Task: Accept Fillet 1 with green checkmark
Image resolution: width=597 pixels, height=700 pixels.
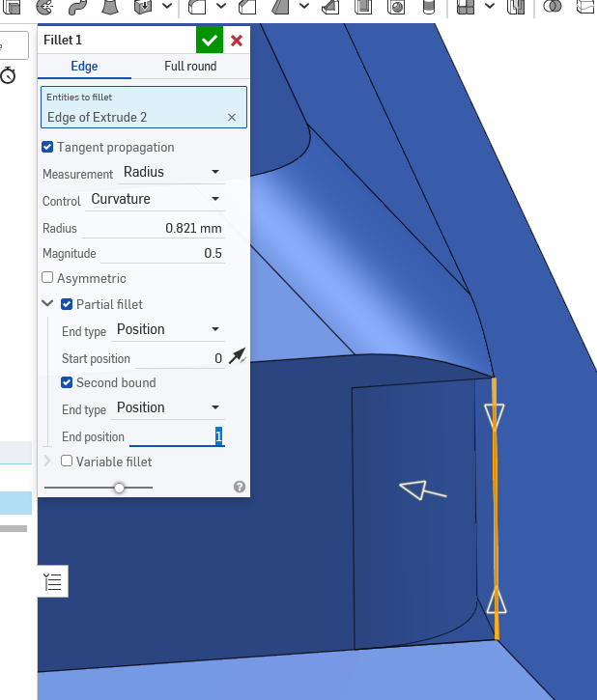Action: point(210,41)
